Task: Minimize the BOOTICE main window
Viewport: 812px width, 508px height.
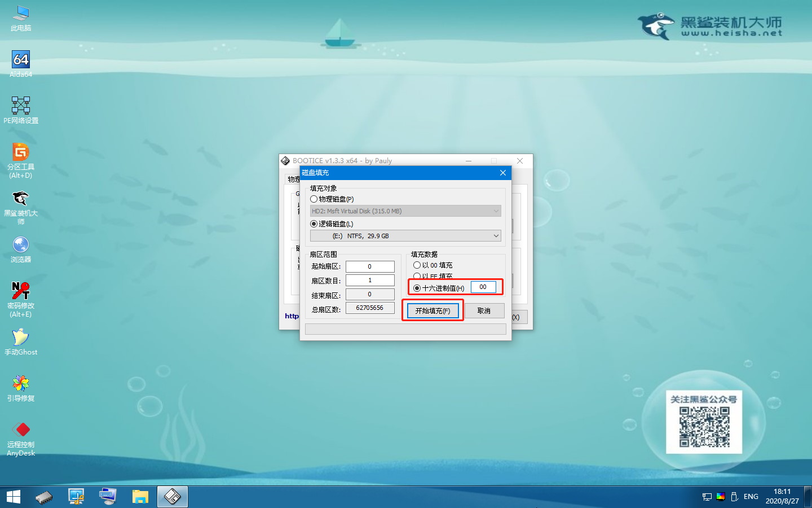Action: pyautogui.click(x=469, y=161)
